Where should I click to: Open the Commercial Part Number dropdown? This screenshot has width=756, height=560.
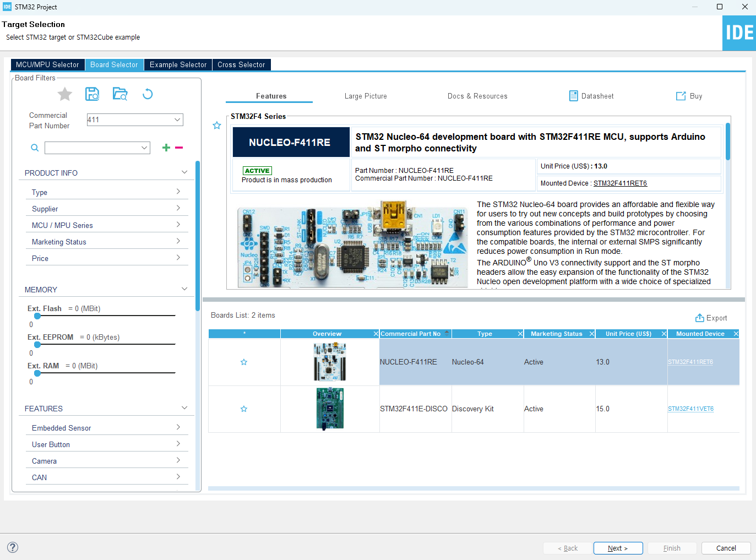coord(177,119)
